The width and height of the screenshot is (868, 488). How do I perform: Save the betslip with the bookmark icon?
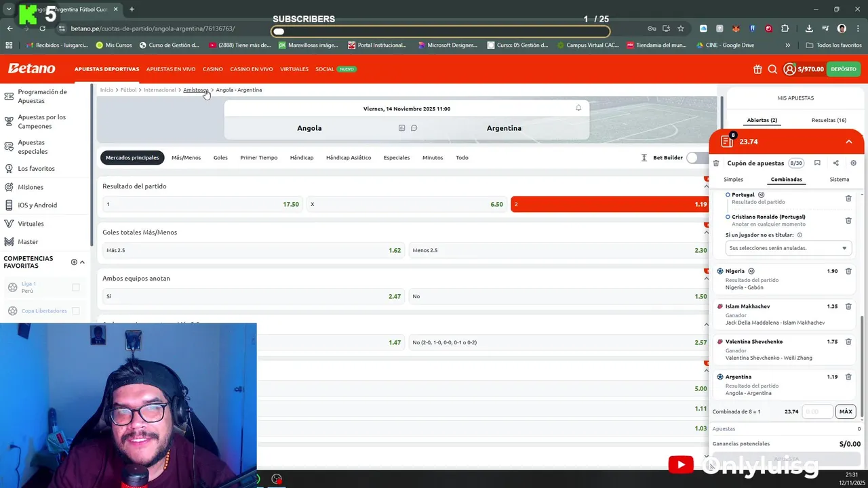[817, 163]
